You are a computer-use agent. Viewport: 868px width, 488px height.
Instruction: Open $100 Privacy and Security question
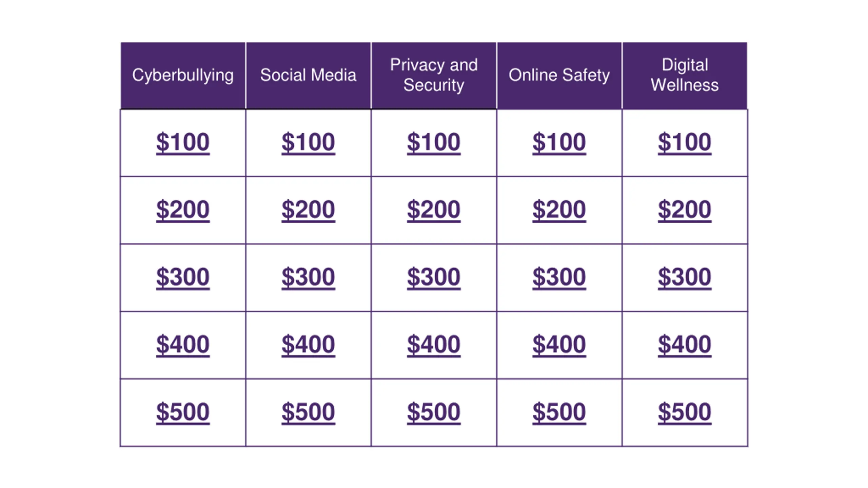(434, 142)
